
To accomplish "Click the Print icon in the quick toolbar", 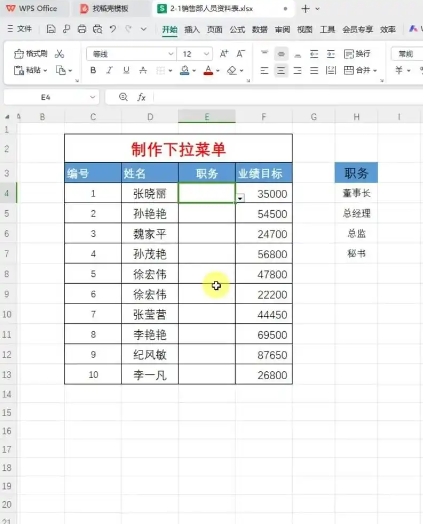I will [82, 29].
